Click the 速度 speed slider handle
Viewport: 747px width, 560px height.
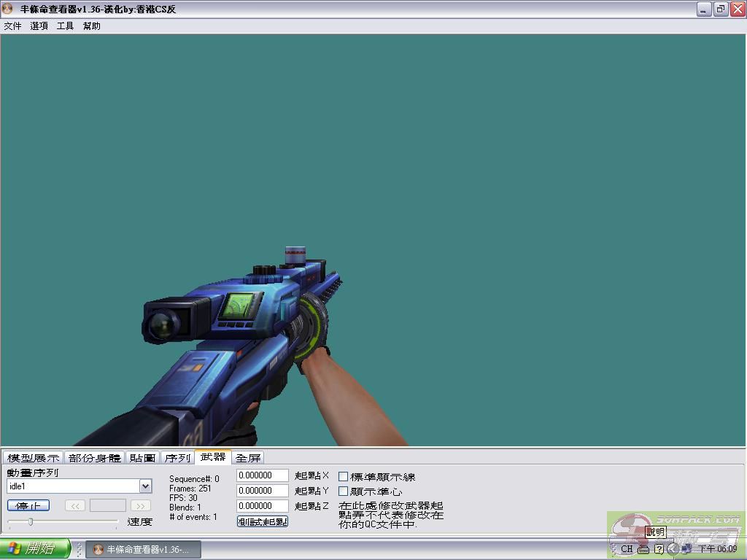pyautogui.click(x=30, y=521)
